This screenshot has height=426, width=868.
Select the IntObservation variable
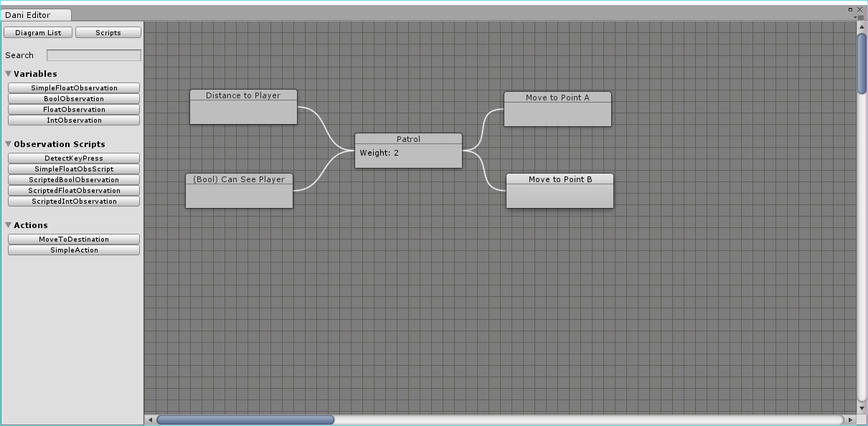coord(73,120)
